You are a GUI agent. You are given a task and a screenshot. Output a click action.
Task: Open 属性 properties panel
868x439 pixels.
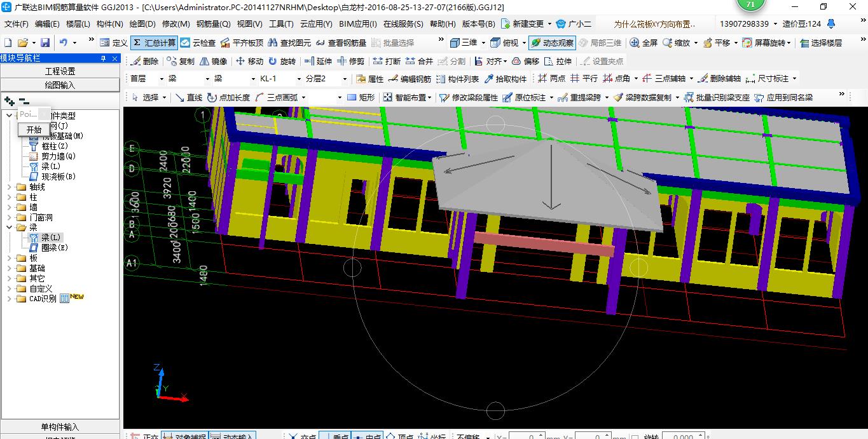click(369, 79)
